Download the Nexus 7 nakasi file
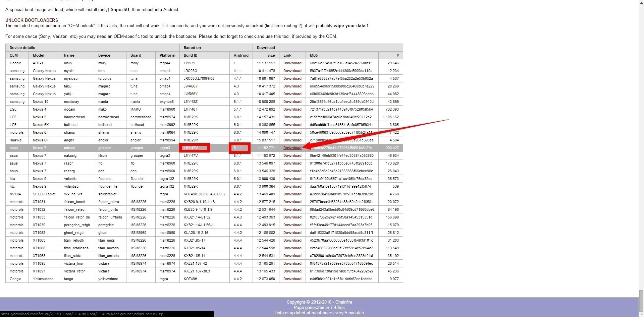This screenshot has height=317, width=644. (x=292, y=148)
